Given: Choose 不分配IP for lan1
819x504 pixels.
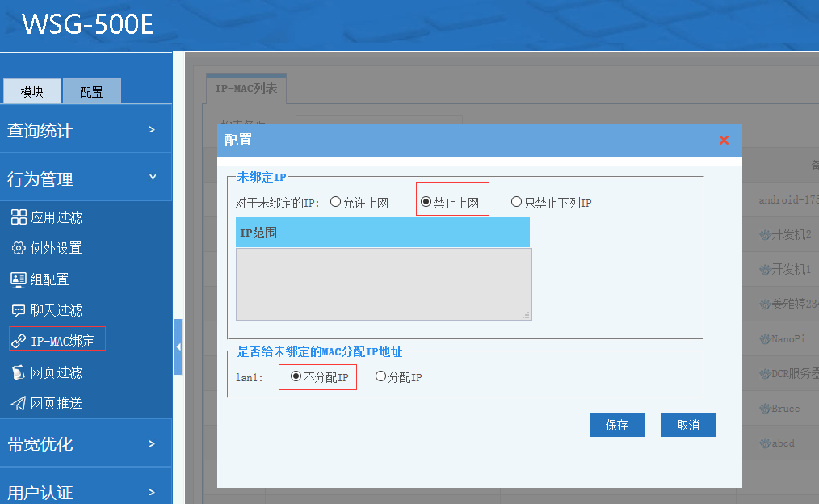Looking at the screenshot, I should tap(296, 376).
